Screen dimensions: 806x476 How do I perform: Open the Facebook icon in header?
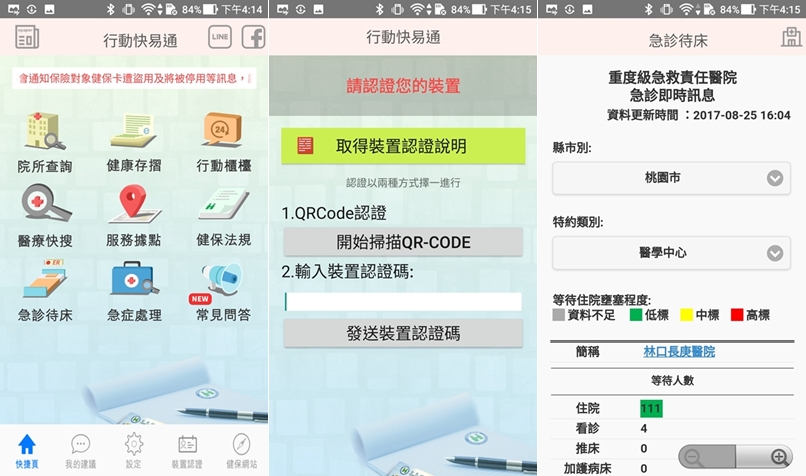click(253, 37)
